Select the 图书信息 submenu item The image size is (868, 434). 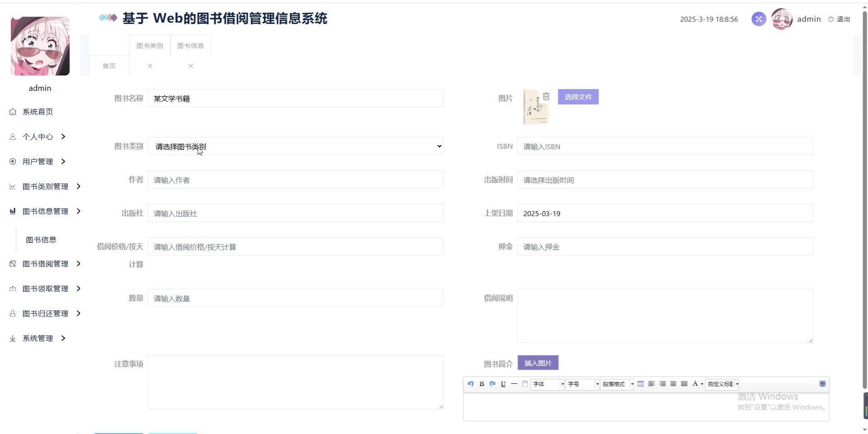[x=41, y=240]
